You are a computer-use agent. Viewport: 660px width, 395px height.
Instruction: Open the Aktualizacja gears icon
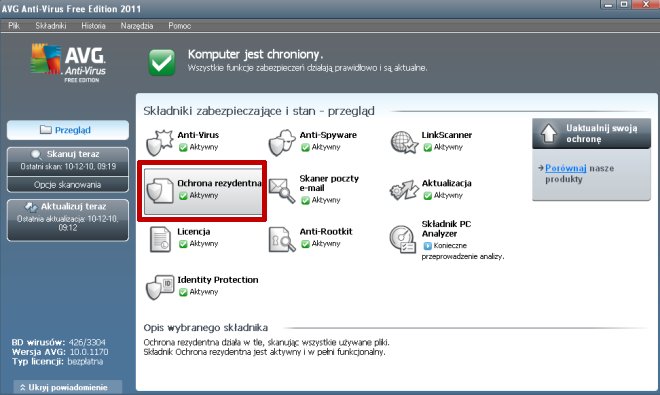pyautogui.click(x=404, y=190)
